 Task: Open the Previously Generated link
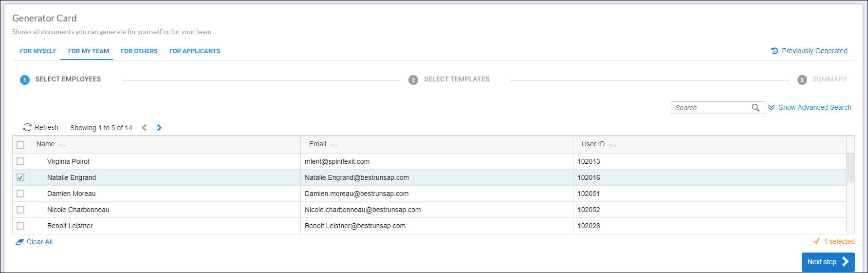(814, 51)
